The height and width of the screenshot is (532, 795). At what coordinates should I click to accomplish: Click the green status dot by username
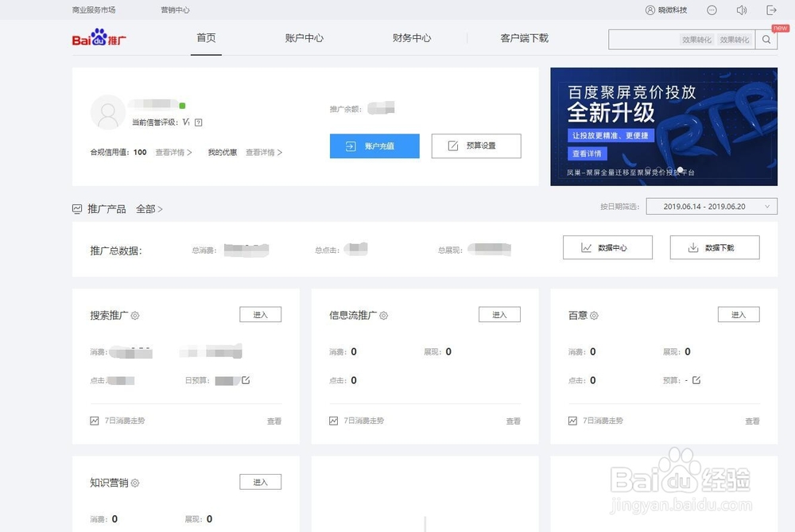(x=183, y=106)
